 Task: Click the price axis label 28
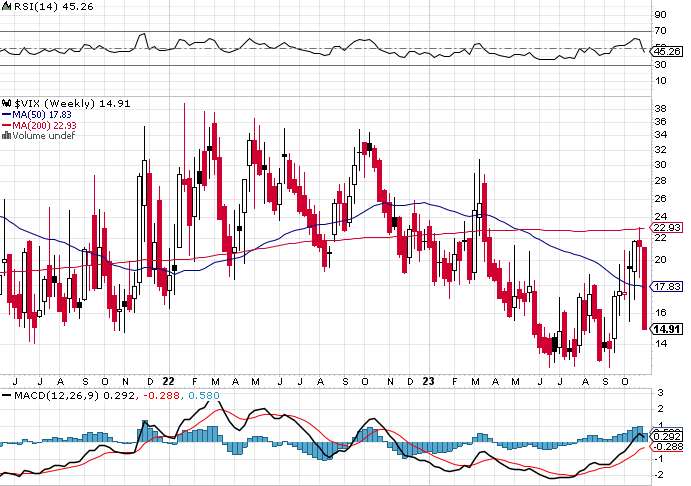[x=660, y=181]
